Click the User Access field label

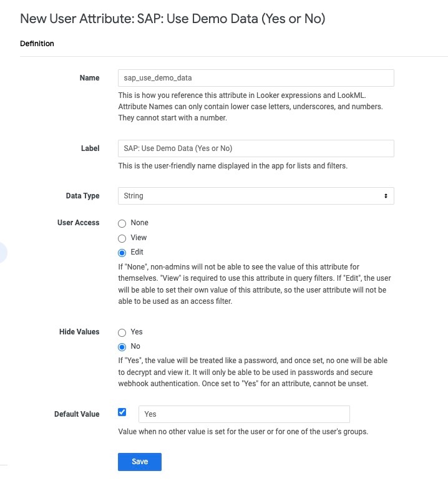(x=78, y=223)
